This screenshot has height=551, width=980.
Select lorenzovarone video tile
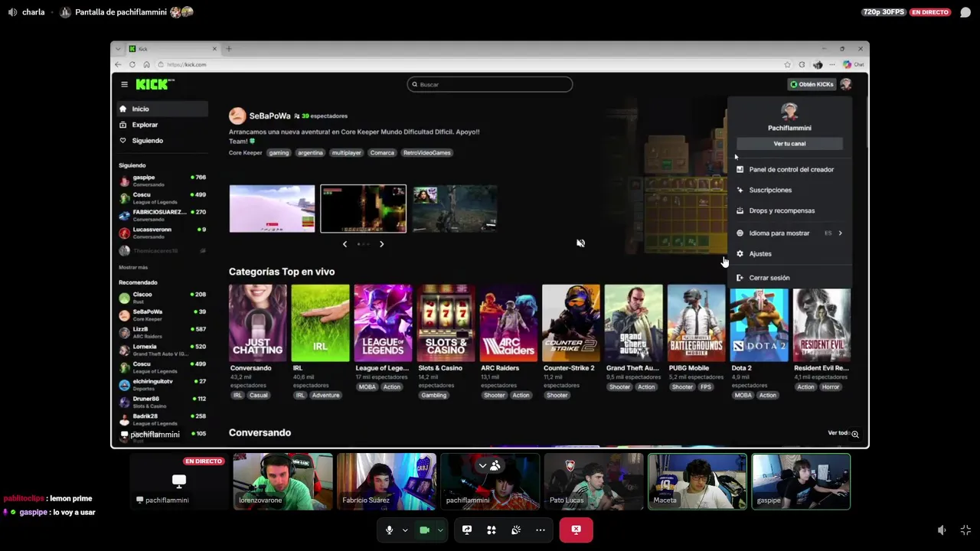pos(283,481)
